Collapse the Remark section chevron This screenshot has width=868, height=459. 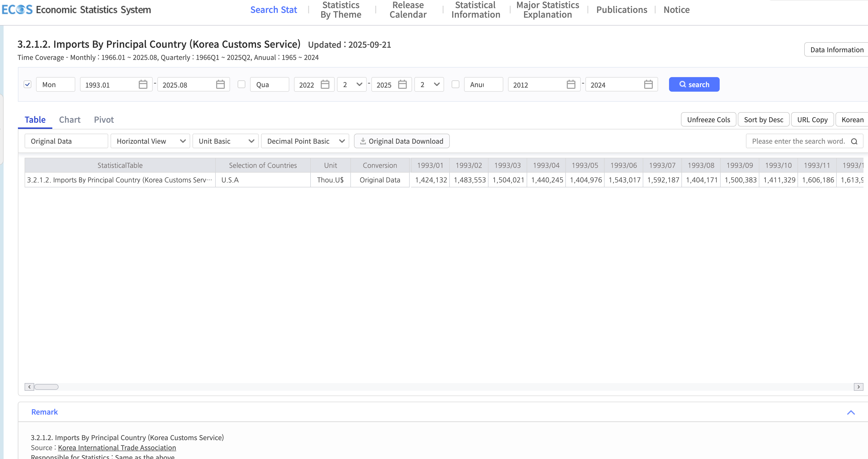click(851, 412)
